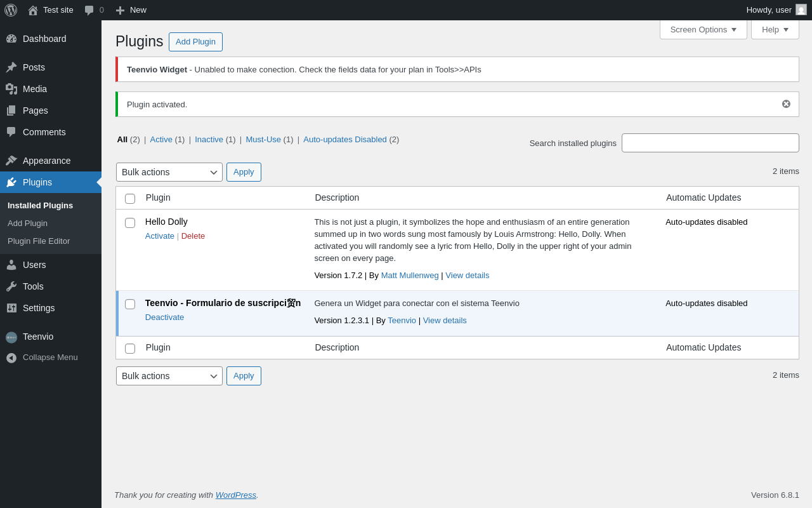This screenshot has height=508, width=812.
Task: Expand the Help panel
Action: click(775, 29)
